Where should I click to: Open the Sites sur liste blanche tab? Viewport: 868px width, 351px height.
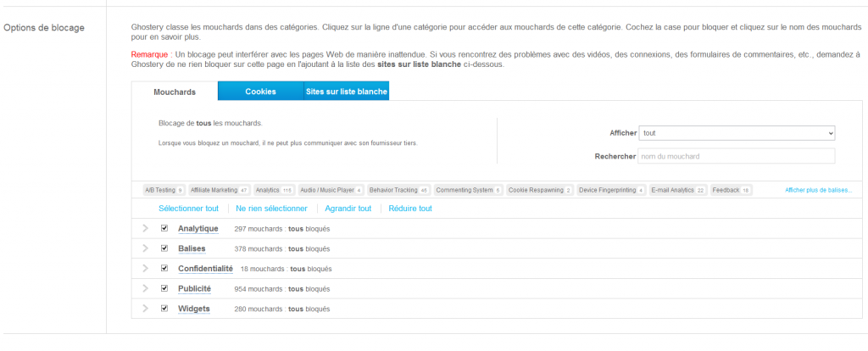pos(347,92)
